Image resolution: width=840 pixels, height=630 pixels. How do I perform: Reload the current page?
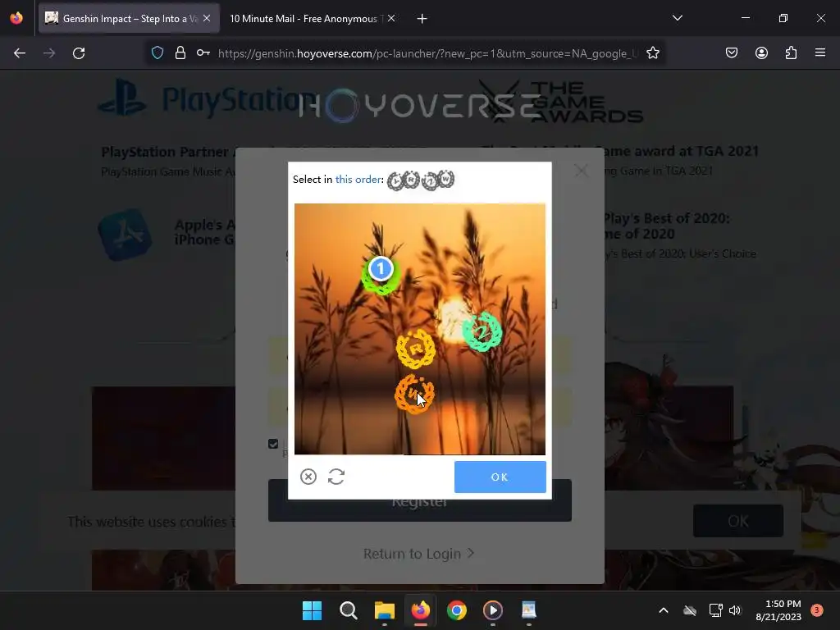coord(79,53)
